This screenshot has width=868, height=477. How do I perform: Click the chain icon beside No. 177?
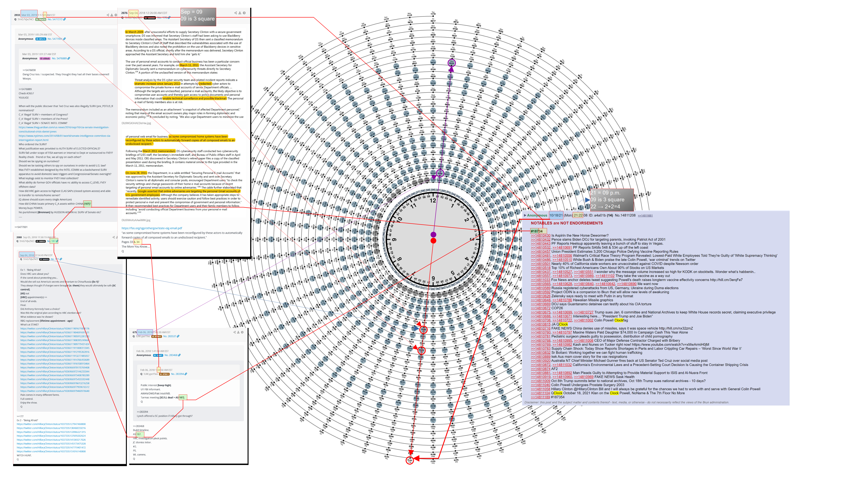pos(61,259)
